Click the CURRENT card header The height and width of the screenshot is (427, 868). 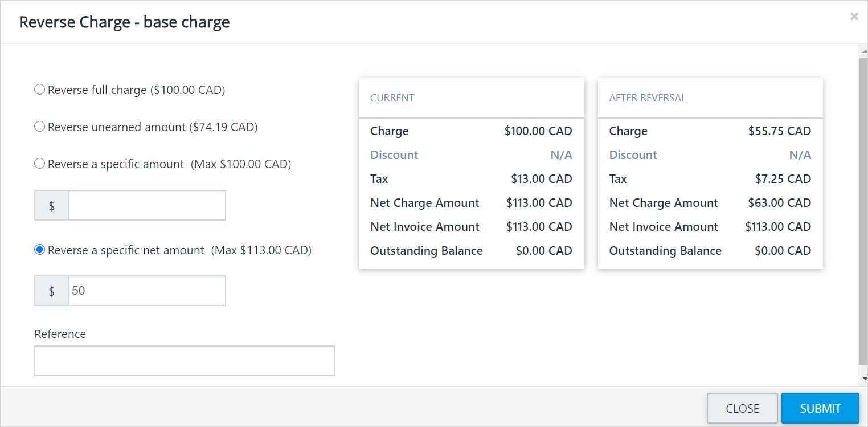coord(472,98)
